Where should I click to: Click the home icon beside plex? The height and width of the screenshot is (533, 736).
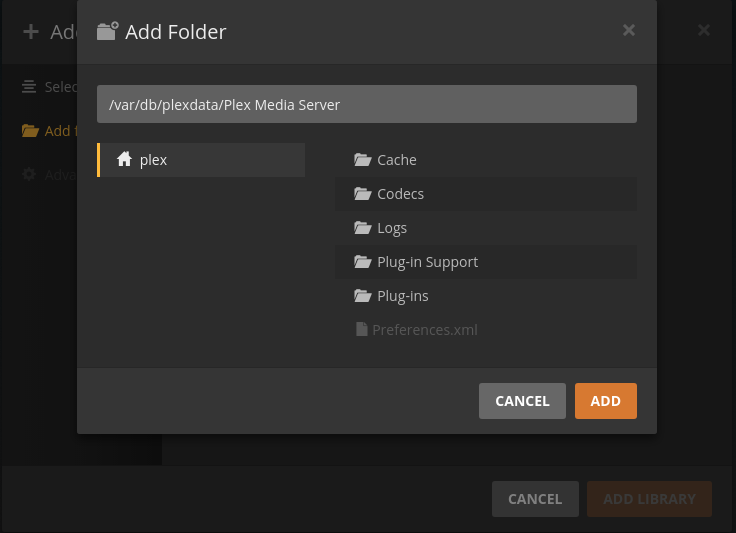point(124,159)
